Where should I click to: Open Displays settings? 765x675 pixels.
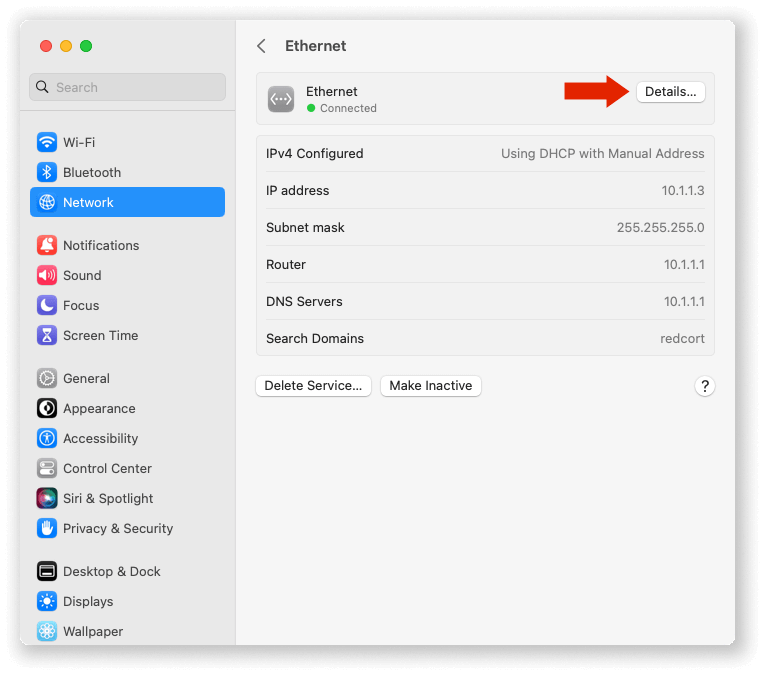(127, 601)
